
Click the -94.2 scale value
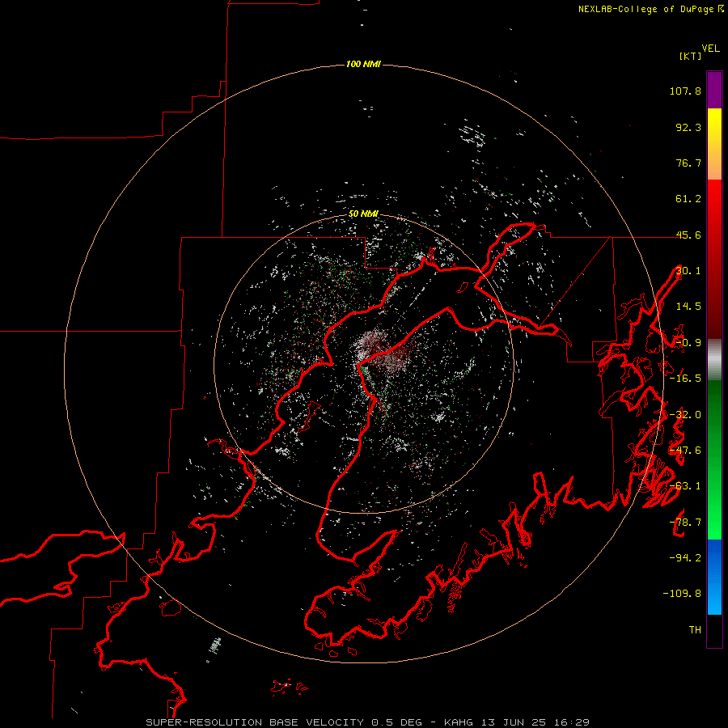coord(685,557)
